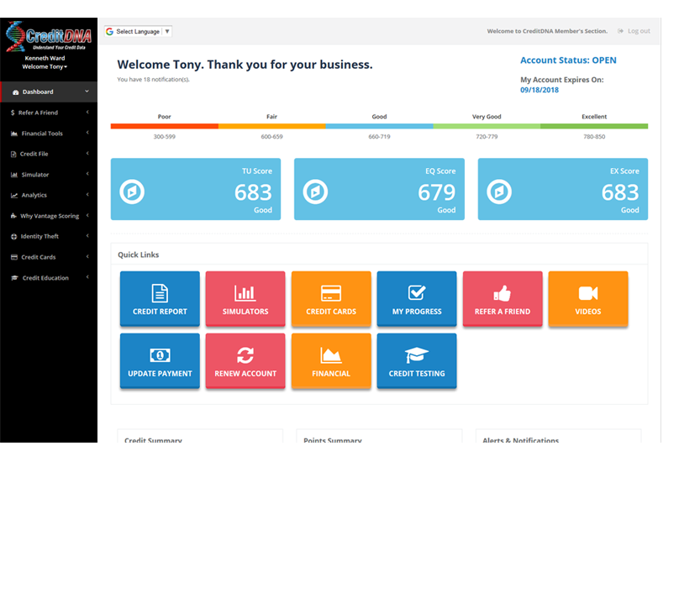
Task: Click the Identity Theft globe icon
Action: [13, 237]
